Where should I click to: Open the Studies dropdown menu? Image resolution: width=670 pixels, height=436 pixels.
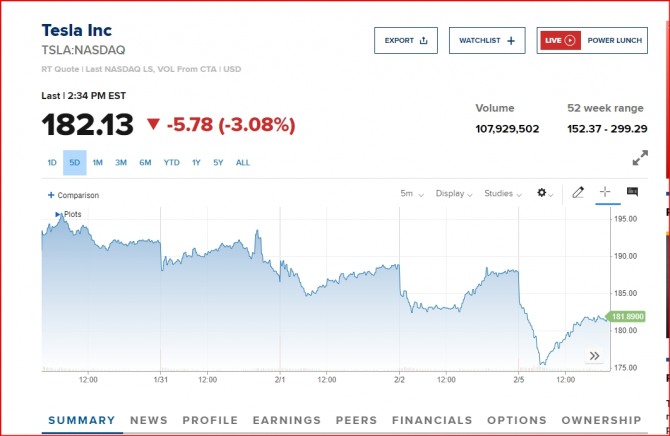coord(502,194)
